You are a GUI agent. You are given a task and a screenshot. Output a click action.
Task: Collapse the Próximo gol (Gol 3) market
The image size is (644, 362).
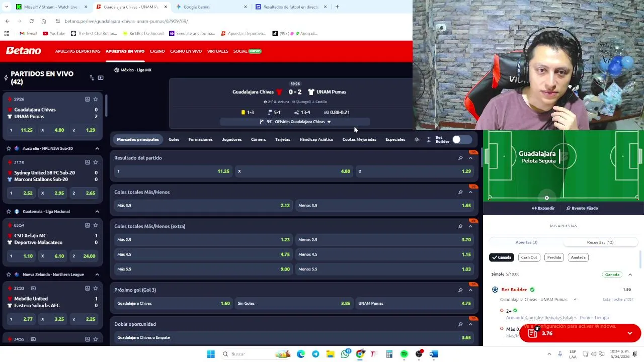[x=470, y=290]
